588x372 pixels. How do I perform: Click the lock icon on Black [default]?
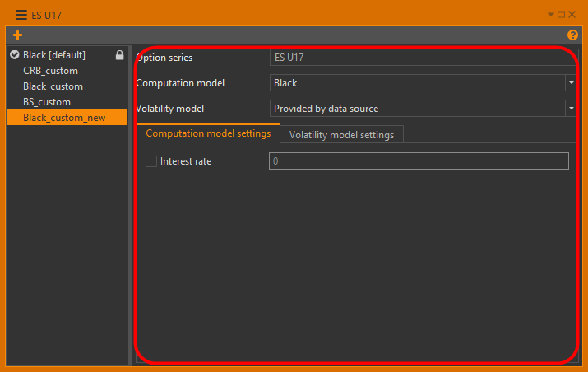click(x=119, y=55)
